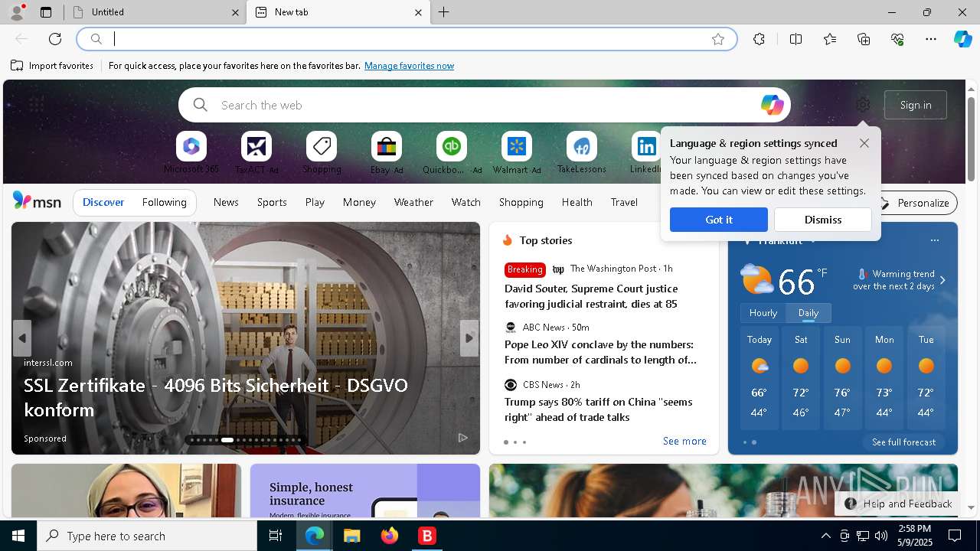Open See full forecast link
The width and height of the screenshot is (980, 551).
coord(903,442)
